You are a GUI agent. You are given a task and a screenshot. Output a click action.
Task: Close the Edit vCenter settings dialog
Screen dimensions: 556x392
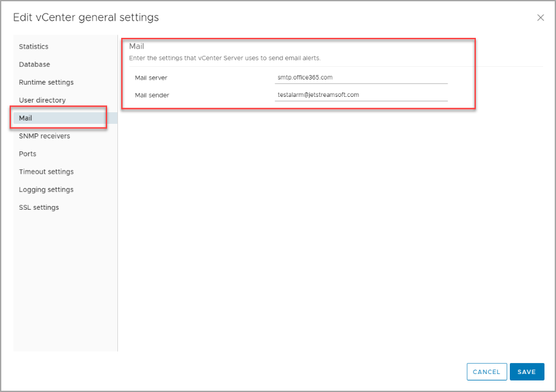540,18
